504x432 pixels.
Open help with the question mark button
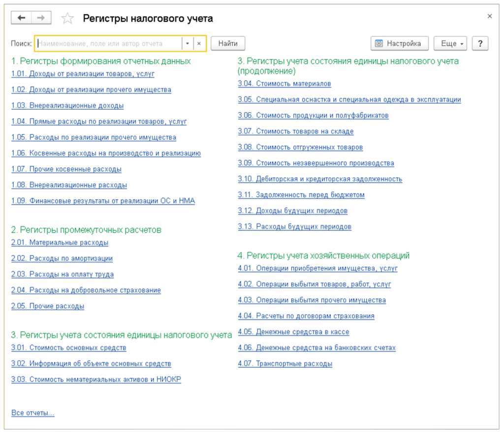[480, 43]
